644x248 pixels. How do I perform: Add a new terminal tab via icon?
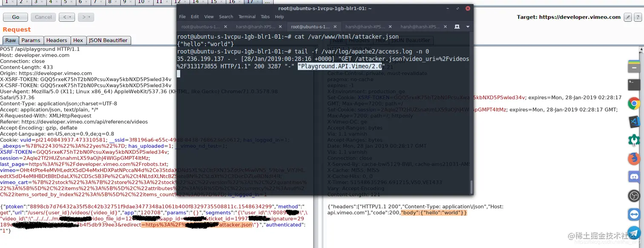point(457,26)
